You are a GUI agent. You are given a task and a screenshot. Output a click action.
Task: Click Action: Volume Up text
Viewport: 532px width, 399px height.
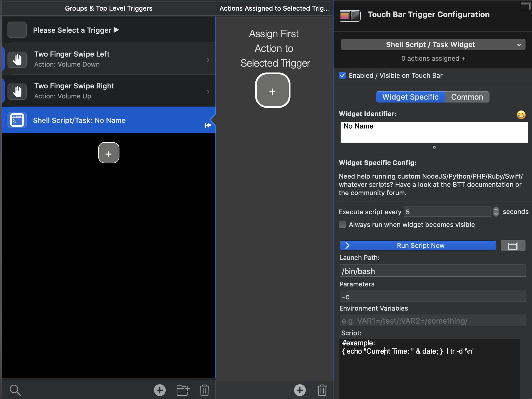tap(63, 96)
